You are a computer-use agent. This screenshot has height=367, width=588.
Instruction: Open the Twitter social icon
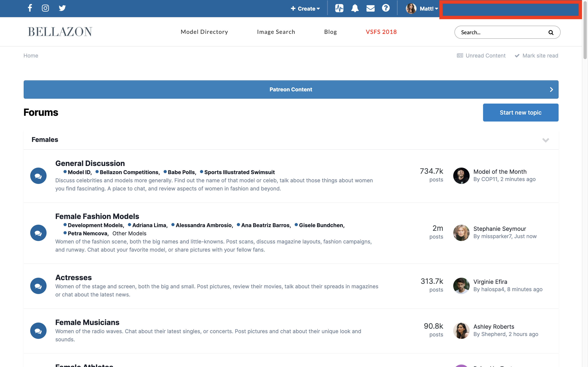click(62, 8)
